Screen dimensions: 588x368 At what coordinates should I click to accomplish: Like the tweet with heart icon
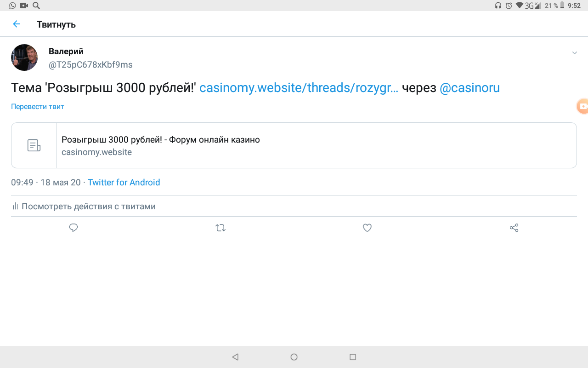[x=367, y=228]
